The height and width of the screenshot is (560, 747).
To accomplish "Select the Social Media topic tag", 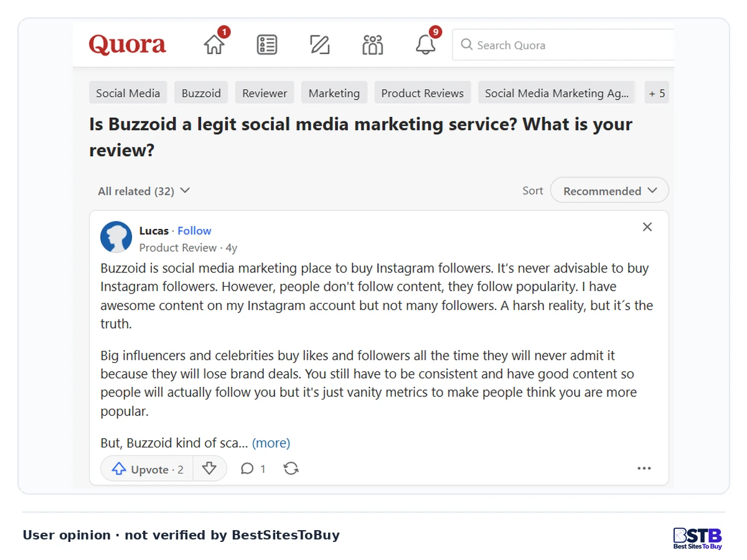I will [128, 93].
